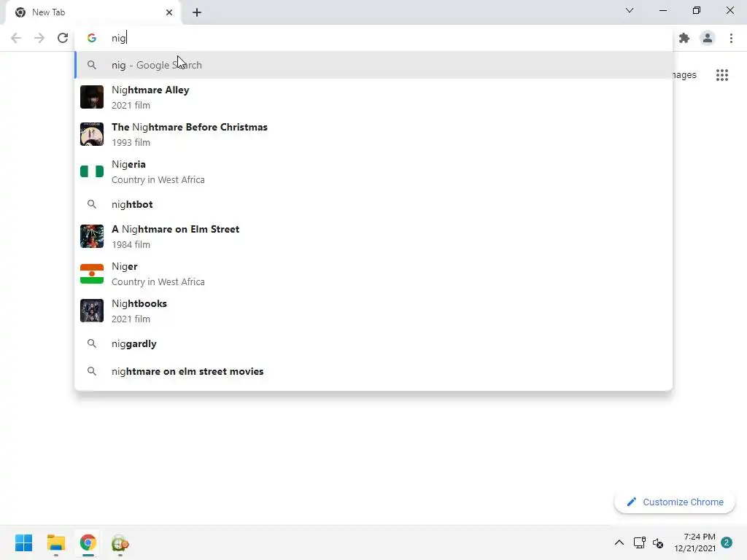The image size is (747, 560).
Task: Click the browser forward arrow
Action: (39, 38)
